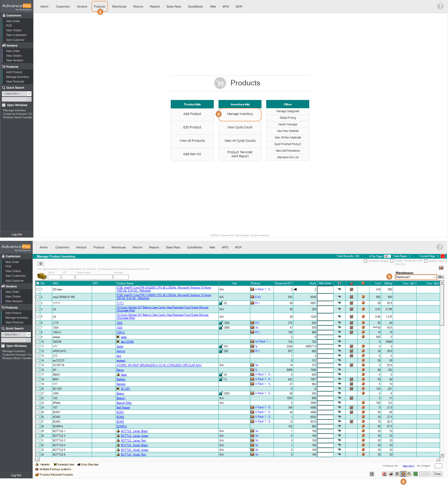Viewport: 448px width, 488px height.
Task: Click the red arrows stock transfer icon
Action: pyautogui.click(x=384, y=474)
